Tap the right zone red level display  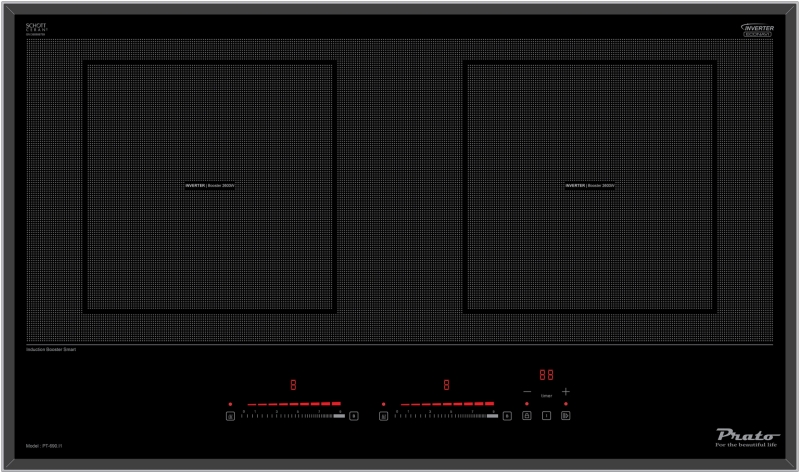(x=446, y=384)
